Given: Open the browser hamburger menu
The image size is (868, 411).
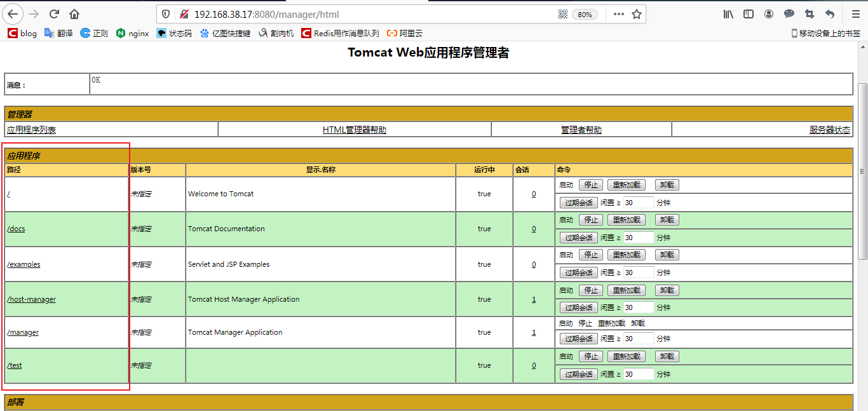Looking at the screenshot, I should pyautogui.click(x=855, y=14).
